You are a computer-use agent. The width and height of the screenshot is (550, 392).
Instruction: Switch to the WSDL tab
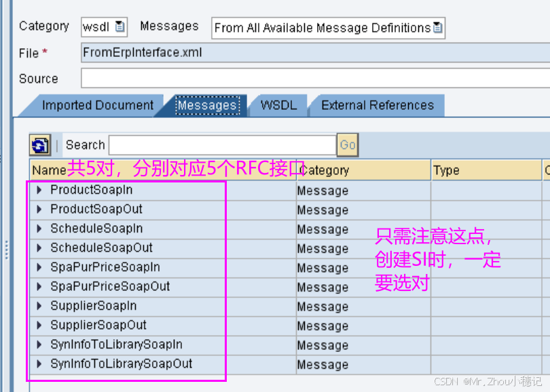[x=278, y=105]
